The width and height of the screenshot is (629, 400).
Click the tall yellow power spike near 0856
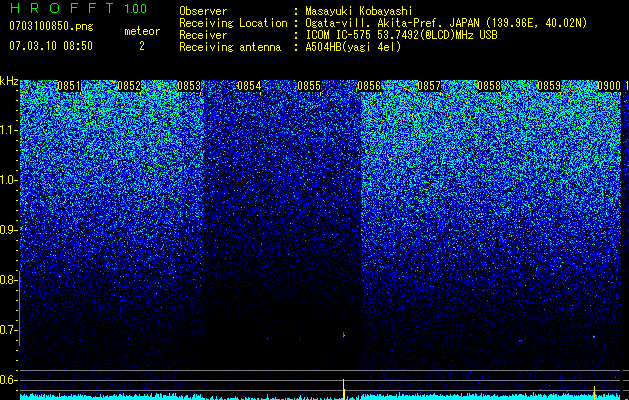click(344, 389)
